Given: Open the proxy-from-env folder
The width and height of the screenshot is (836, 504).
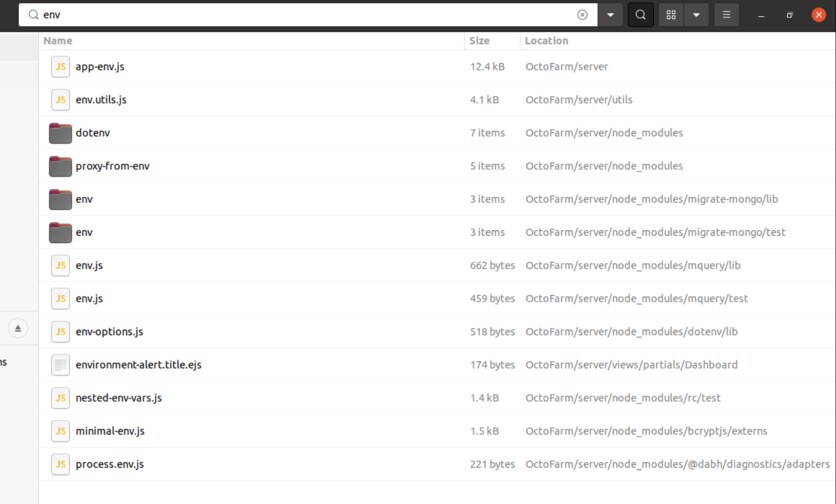Looking at the screenshot, I should (112, 166).
